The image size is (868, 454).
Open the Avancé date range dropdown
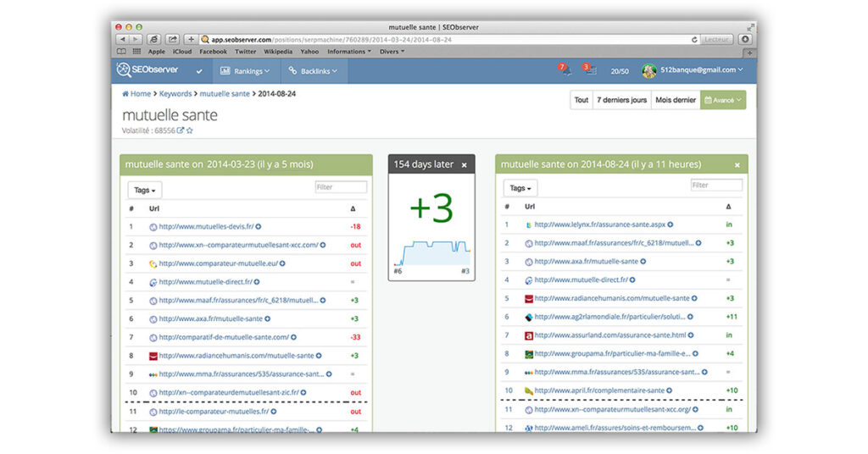click(x=723, y=100)
